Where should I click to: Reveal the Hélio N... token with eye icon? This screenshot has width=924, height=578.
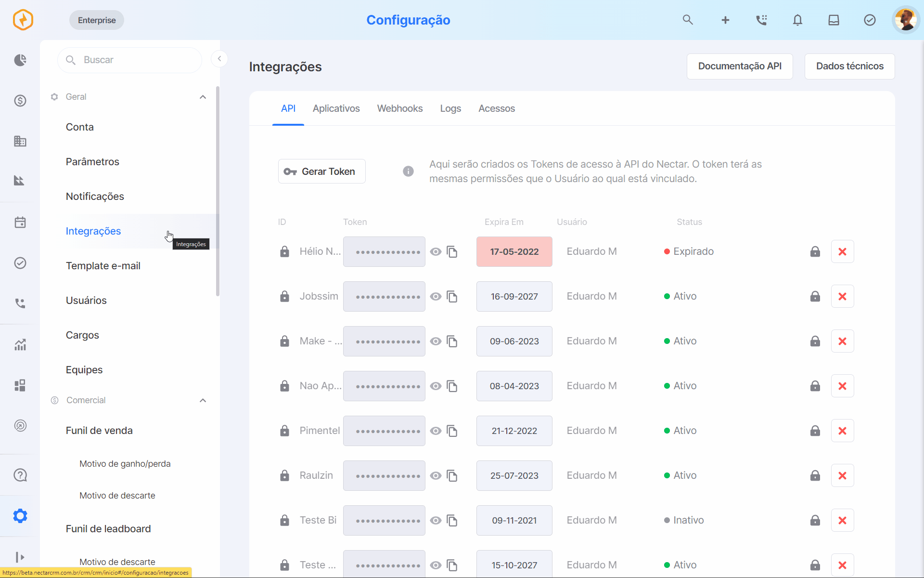point(436,251)
